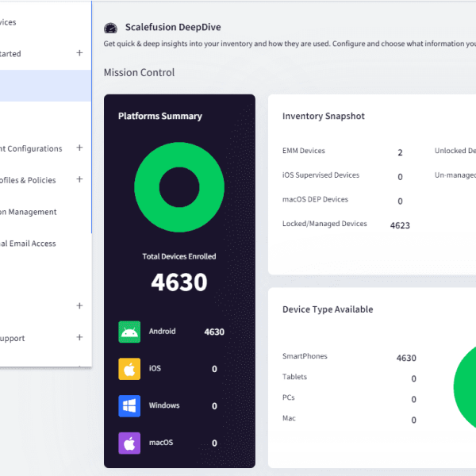Click the Total Devices Enrolled count 4630
The height and width of the screenshot is (476, 476).
click(179, 282)
